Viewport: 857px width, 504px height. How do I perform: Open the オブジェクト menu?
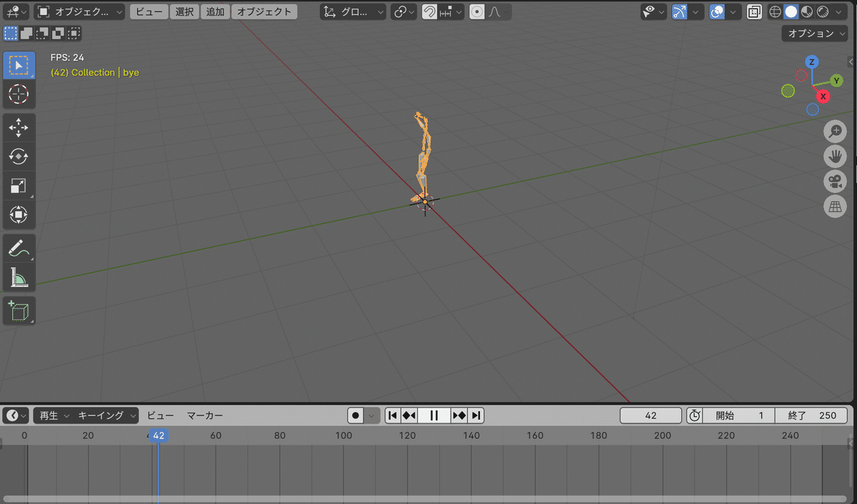[x=264, y=11]
